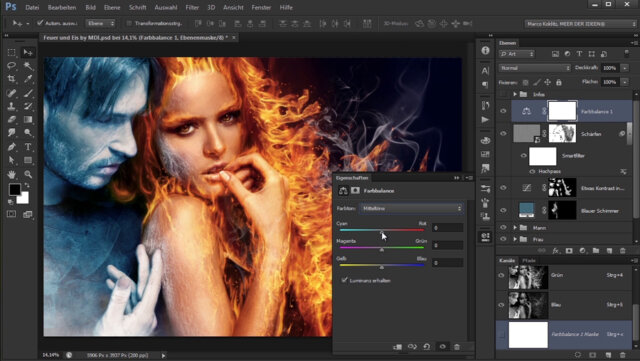Add a layer mask from Ebenen panel footer
Screen dimensions: 640x361
click(x=569, y=250)
